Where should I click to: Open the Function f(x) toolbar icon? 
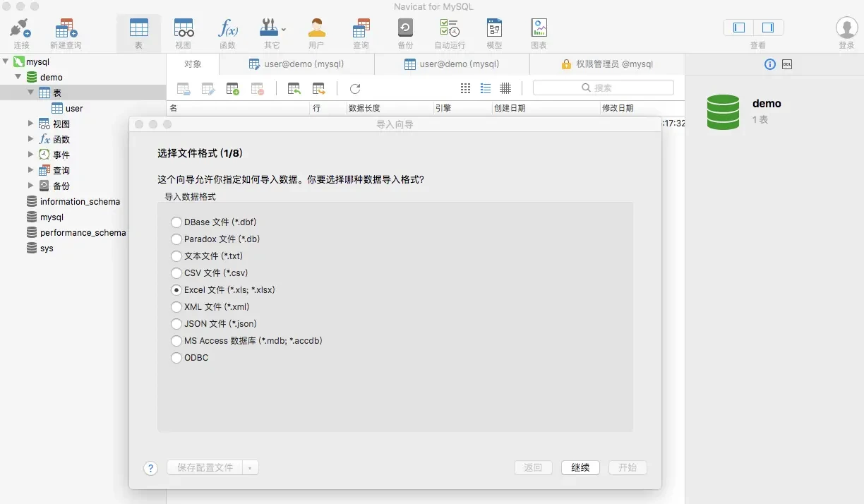click(227, 28)
